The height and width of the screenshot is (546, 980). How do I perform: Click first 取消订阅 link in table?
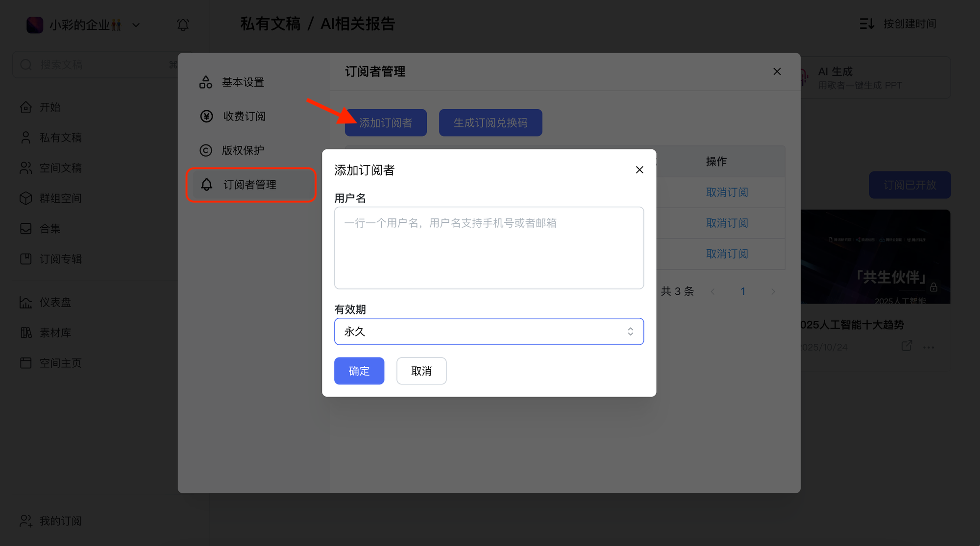pos(727,192)
